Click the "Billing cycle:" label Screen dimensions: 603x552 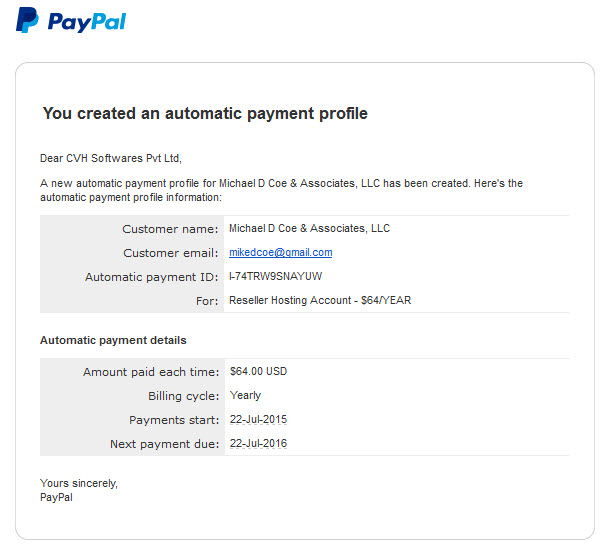point(183,396)
